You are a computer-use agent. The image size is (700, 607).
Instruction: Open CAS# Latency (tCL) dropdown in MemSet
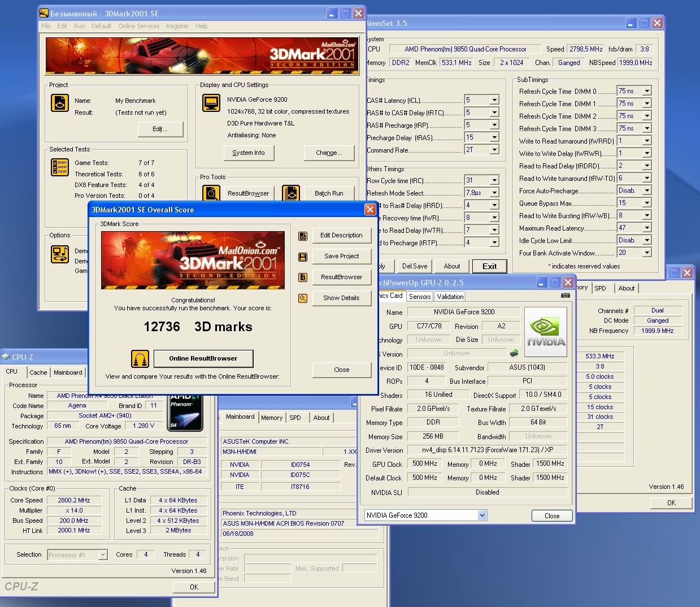[494, 100]
